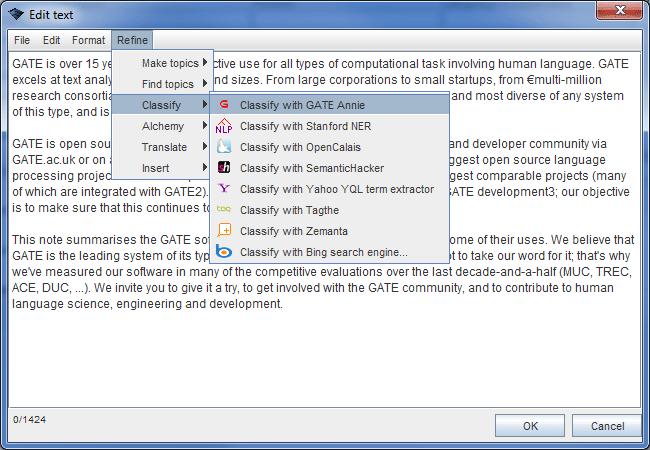
Task: Click the text 'language science, engineering and development.'
Action: [147, 304]
